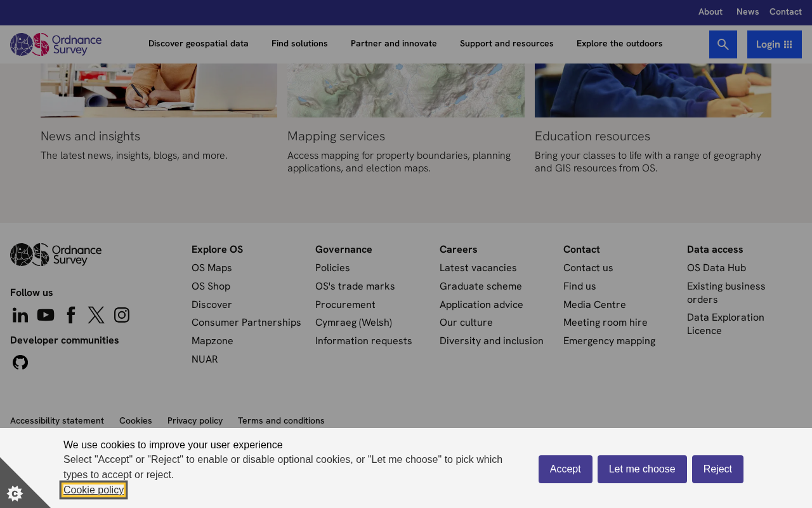The height and width of the screenshot is (508, 812).
Task: Click the Ordnance Survey logo in header
Action: 56,44
